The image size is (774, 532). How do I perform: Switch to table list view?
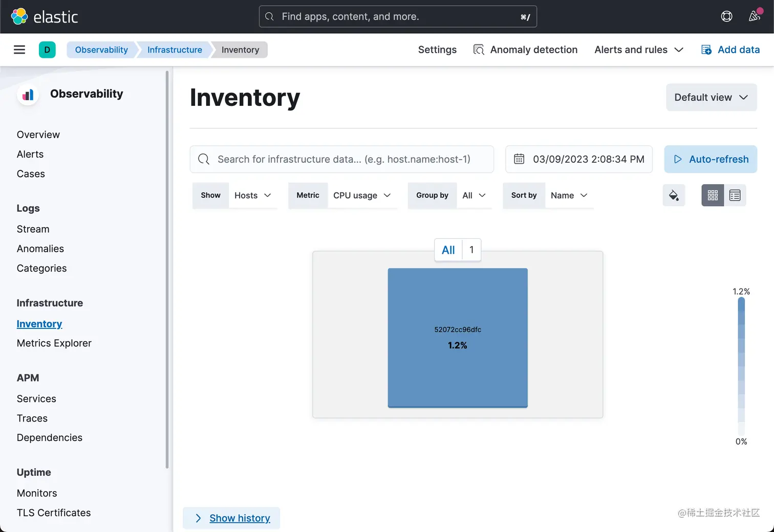[735, 195]
